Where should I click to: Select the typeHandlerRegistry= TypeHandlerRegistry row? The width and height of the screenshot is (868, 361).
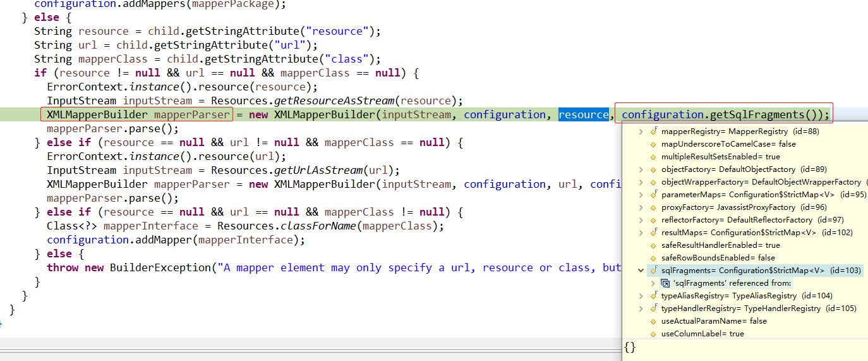759,309
